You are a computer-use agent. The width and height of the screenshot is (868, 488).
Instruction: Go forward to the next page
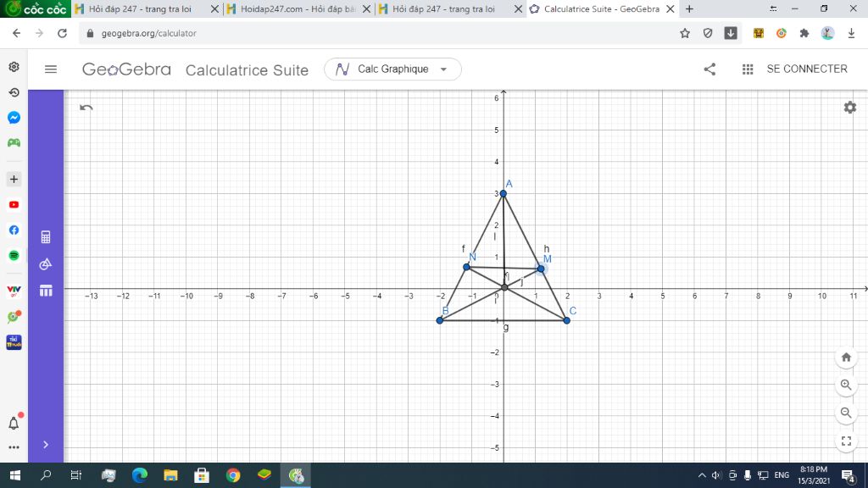click(39, 33)
